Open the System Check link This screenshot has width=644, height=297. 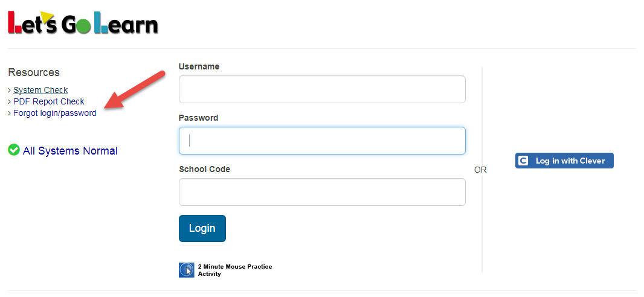tap(40, 90)
